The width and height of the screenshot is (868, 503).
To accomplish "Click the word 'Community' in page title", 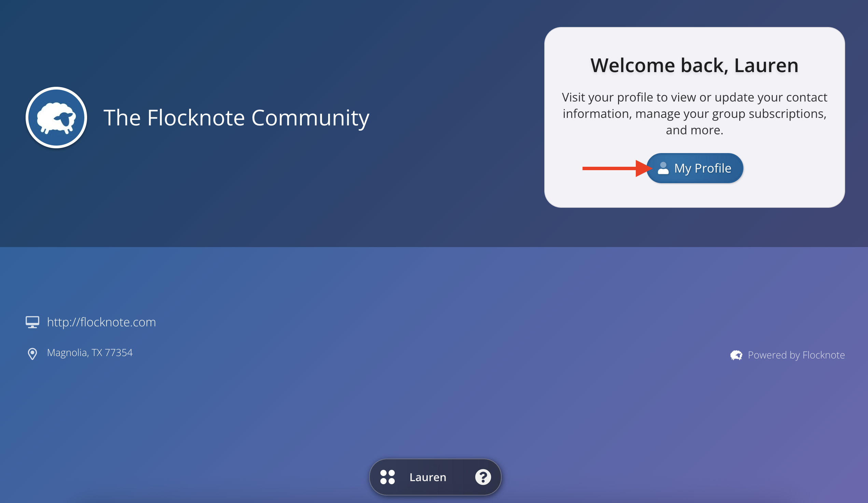I will click(x=310, y=118).
